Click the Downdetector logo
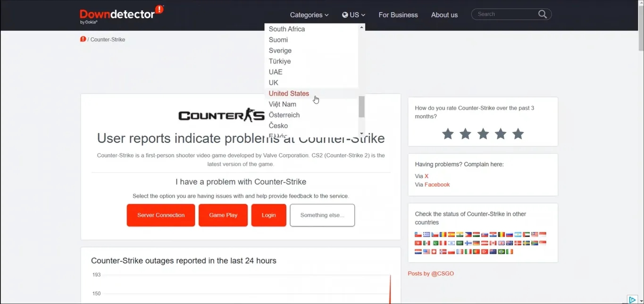Viewport: 644px width, 304px height. 122,14
